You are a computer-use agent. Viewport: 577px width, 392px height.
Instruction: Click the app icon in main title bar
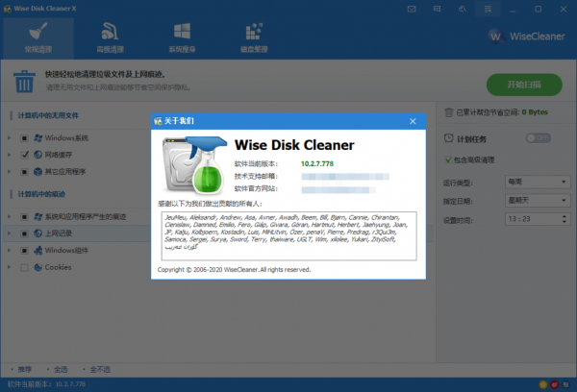[x=8, y=9]
